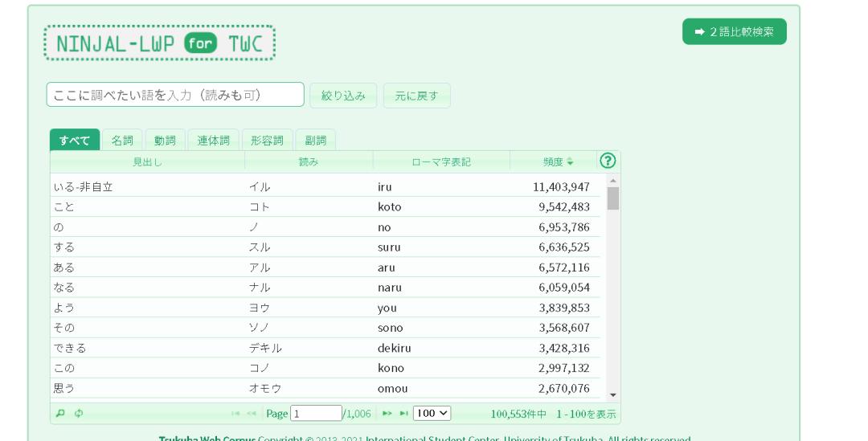Click the 2語比較検索 button
This screenshot has width=868, height=441.
[x=734, y=31]
